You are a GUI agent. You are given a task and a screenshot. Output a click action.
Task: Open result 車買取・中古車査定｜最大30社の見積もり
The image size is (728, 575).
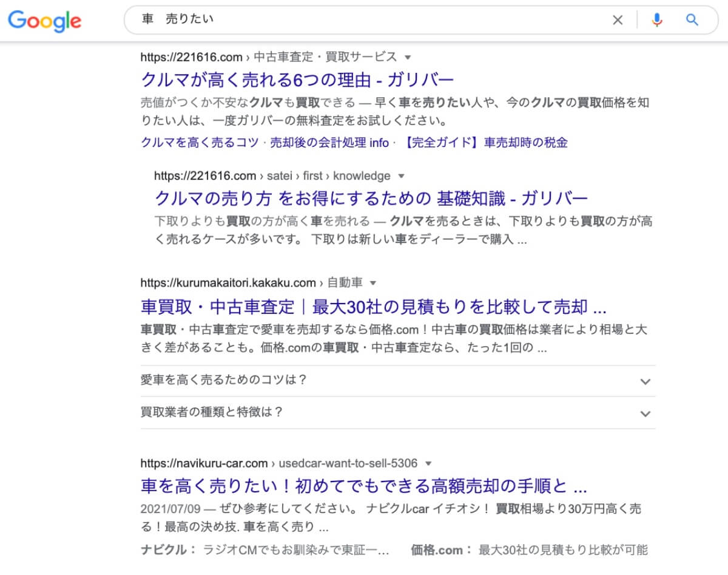pos(374,306)
